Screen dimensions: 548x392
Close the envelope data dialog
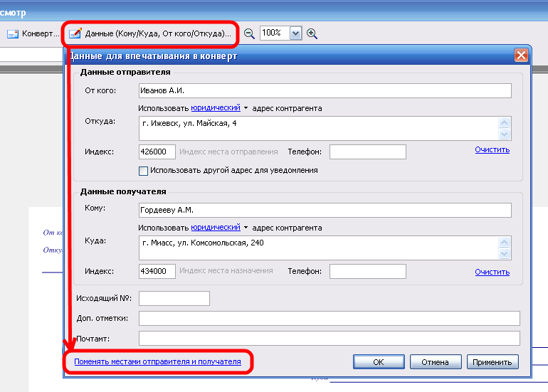click(x=521, y=55)
